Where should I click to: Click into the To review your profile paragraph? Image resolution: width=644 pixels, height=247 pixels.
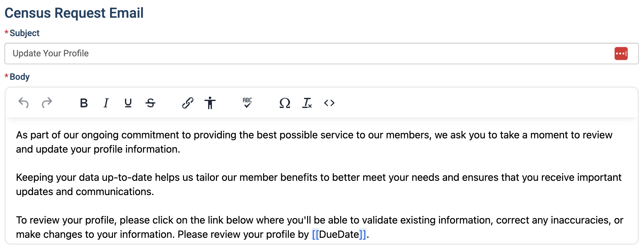pos(319,227)
